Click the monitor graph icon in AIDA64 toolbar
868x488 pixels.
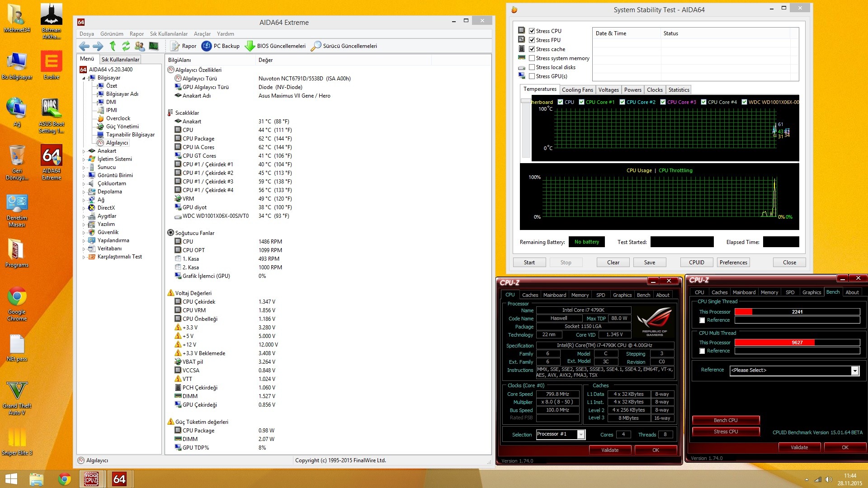[154, 46]
